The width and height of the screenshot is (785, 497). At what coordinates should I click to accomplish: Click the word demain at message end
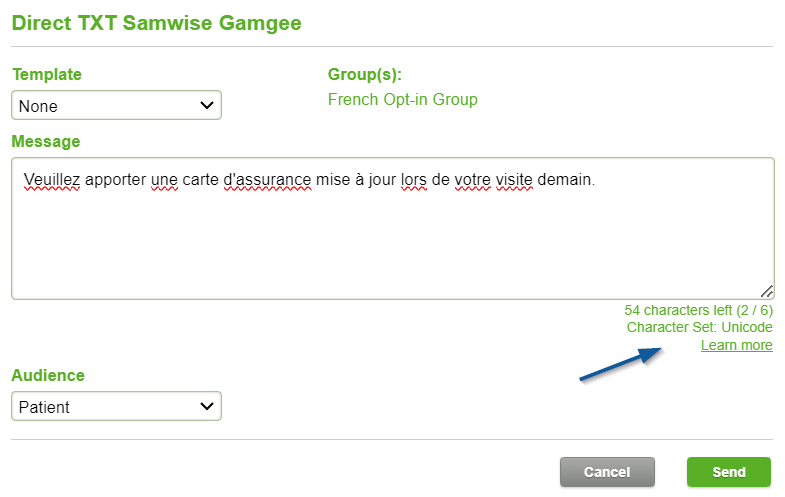click(564, 180)
